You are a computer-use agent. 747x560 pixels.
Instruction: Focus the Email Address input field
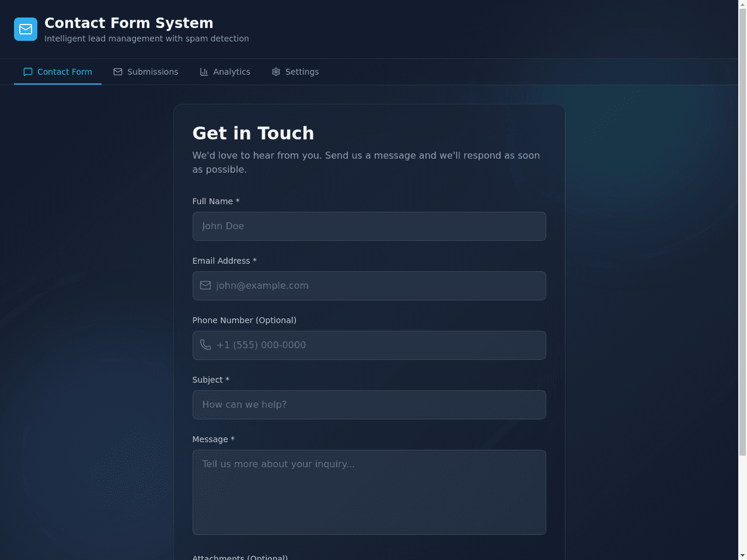(x=369, y=286)
